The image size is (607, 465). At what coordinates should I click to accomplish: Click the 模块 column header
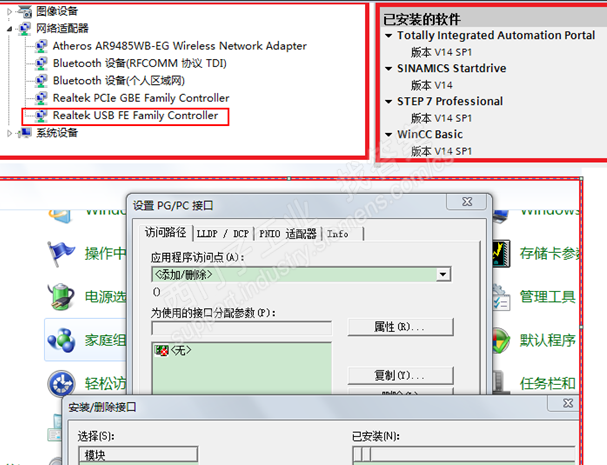[139, 455]
